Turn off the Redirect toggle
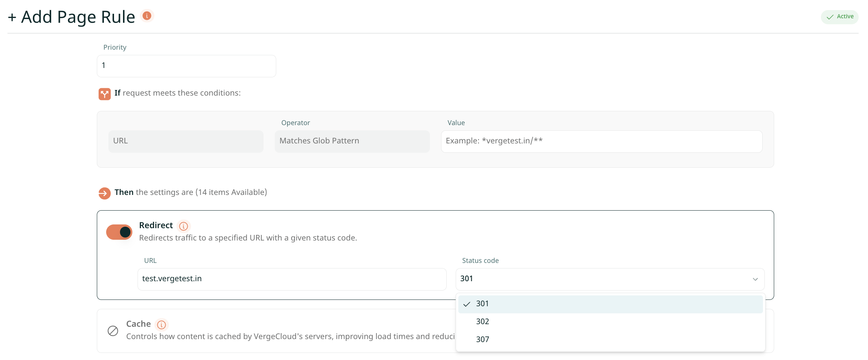 119,232
